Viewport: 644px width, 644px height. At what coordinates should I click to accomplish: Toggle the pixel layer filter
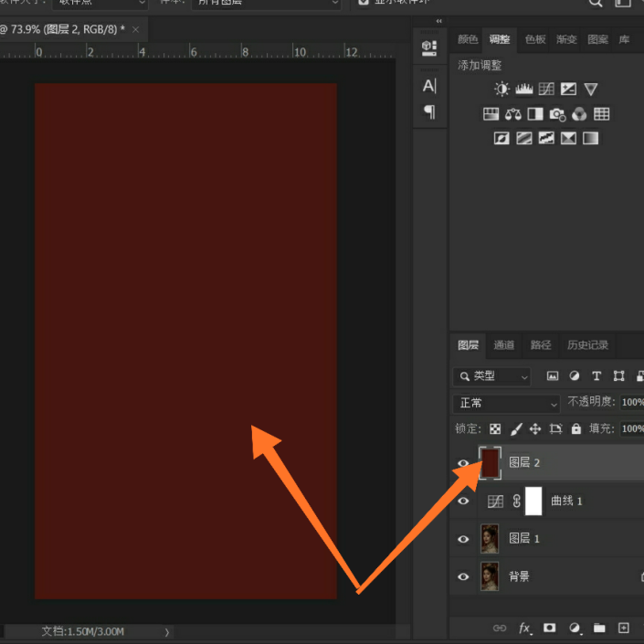pyautogui.click(x=553, y=375)
